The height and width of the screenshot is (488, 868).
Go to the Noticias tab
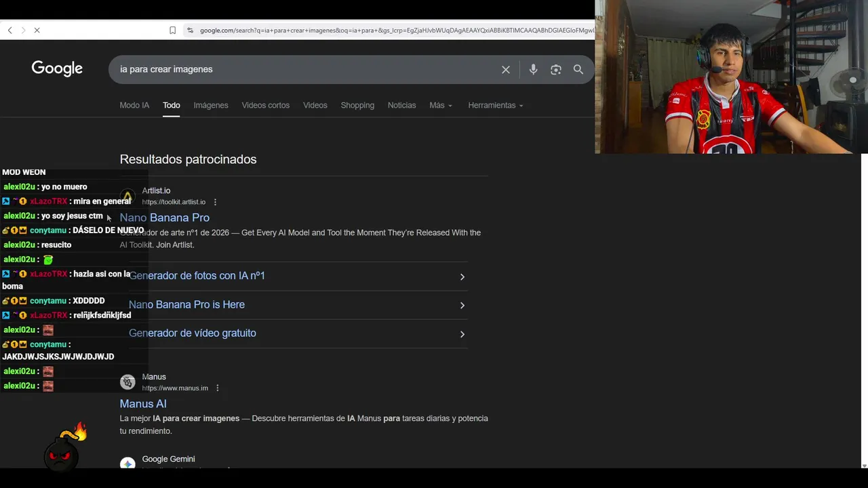pos(402,105)
